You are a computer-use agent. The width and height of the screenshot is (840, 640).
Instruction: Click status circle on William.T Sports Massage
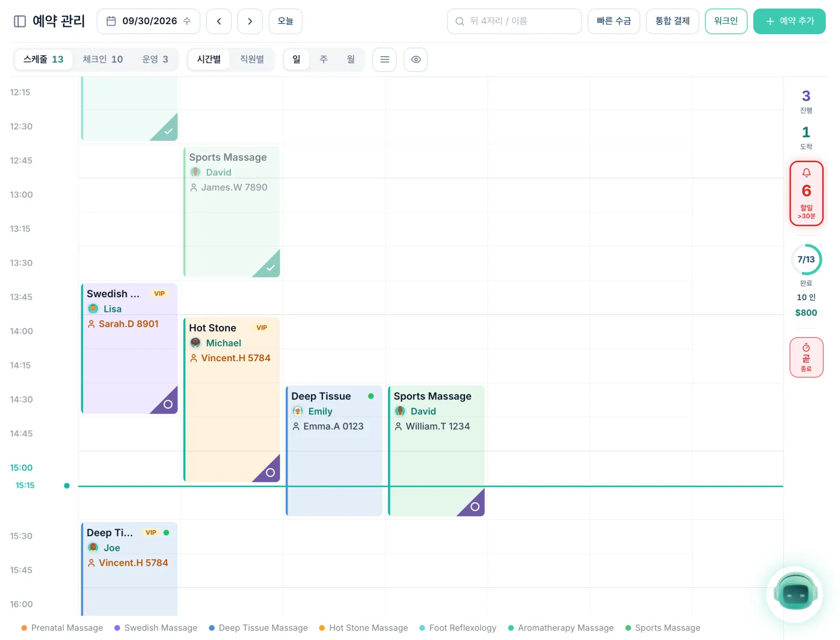coord(475,507)
